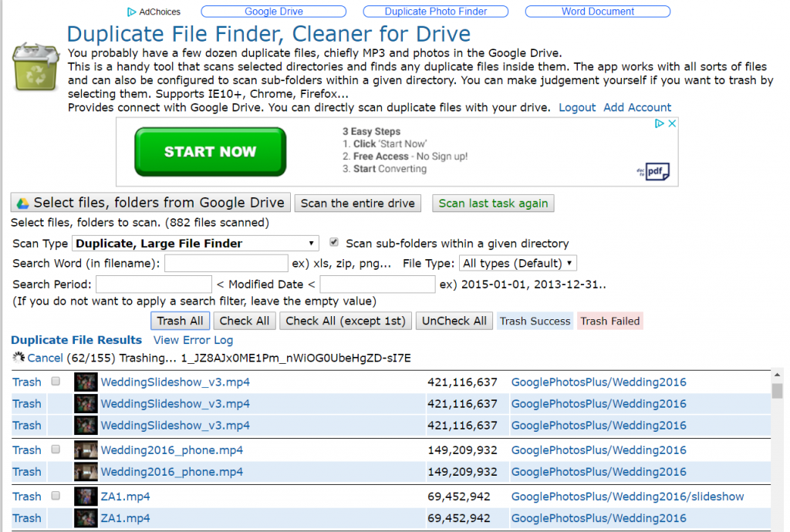Click the Add Account link
The width and height of the screenshot is (790, 532).
637,107
